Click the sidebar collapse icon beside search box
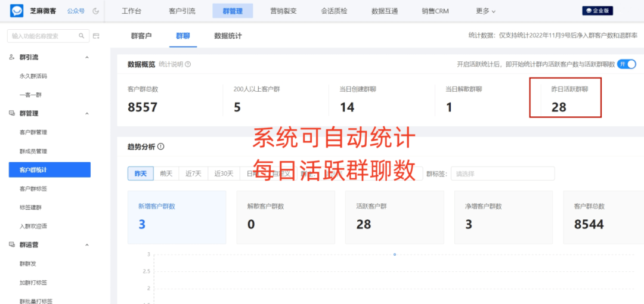 (96, 36)
